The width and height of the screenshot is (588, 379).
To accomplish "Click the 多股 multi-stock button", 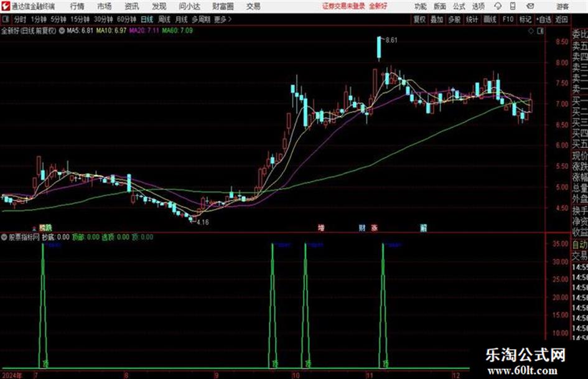I will pos(454,19).
